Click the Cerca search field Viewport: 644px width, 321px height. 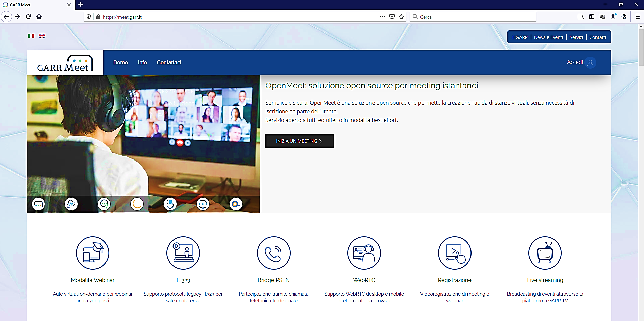pyautogui.click(x=473, y=17)
